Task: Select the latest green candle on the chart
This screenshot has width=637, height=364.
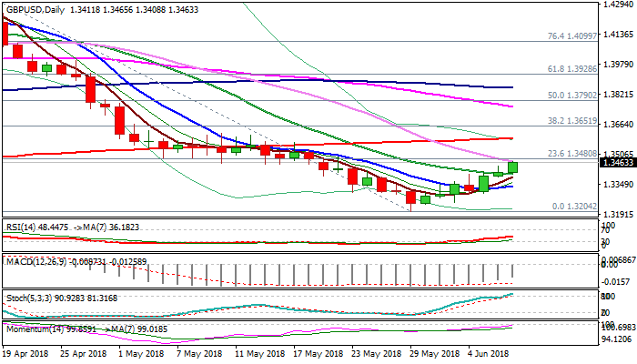Action: [513, 167]
